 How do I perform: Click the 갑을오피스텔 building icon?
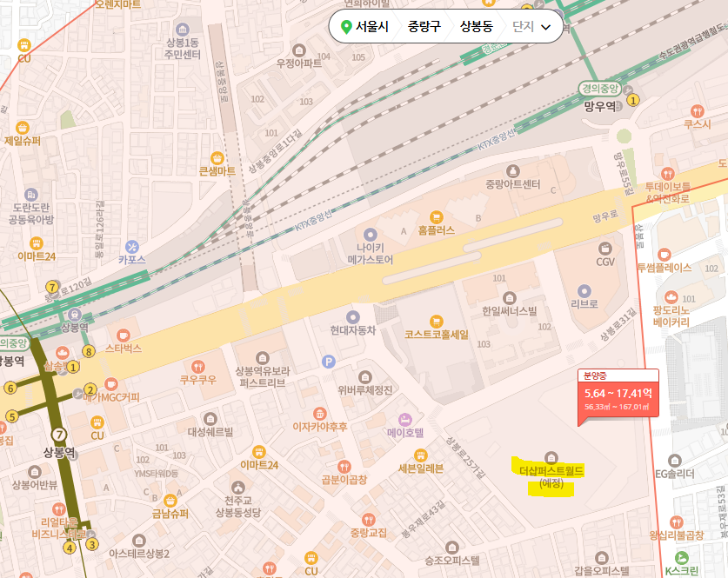(602, 558)
